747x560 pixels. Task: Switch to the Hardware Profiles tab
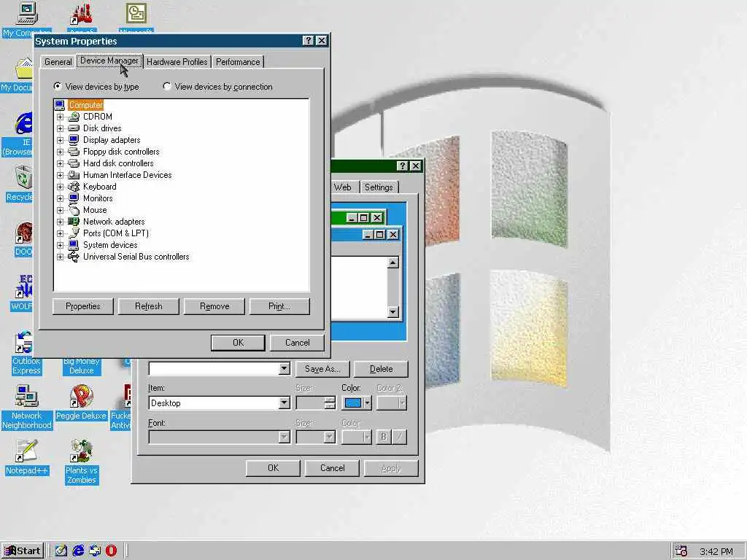(177, 62)
